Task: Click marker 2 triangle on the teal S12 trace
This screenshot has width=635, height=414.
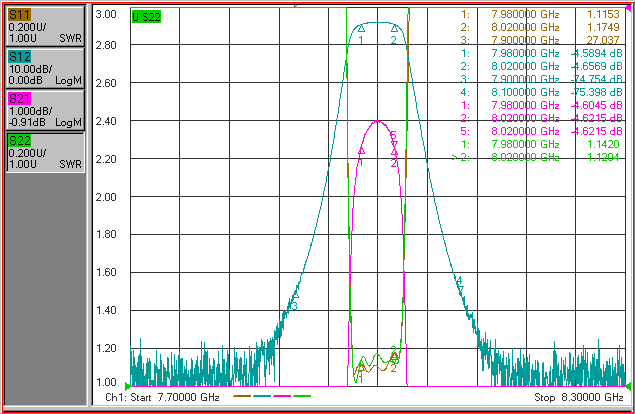Action: 394,28
